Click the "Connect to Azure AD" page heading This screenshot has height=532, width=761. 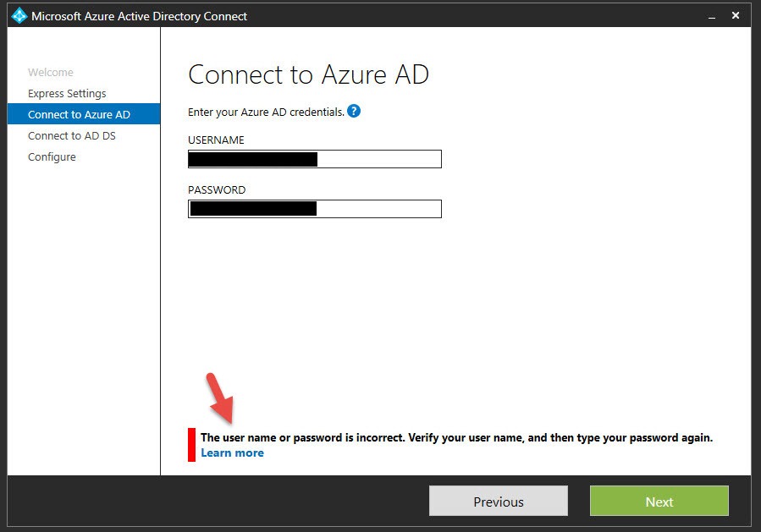[x=308, y=74]
